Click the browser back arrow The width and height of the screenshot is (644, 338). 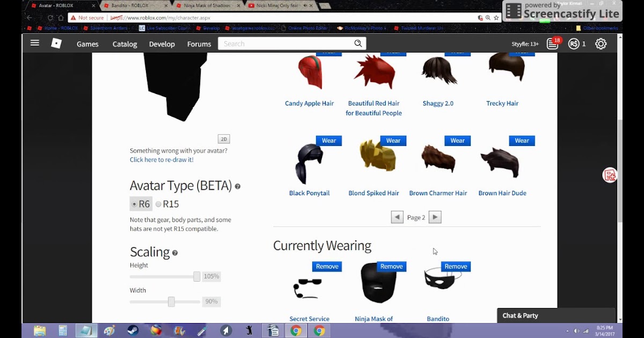pyautogui.click(x=30, y=18)
